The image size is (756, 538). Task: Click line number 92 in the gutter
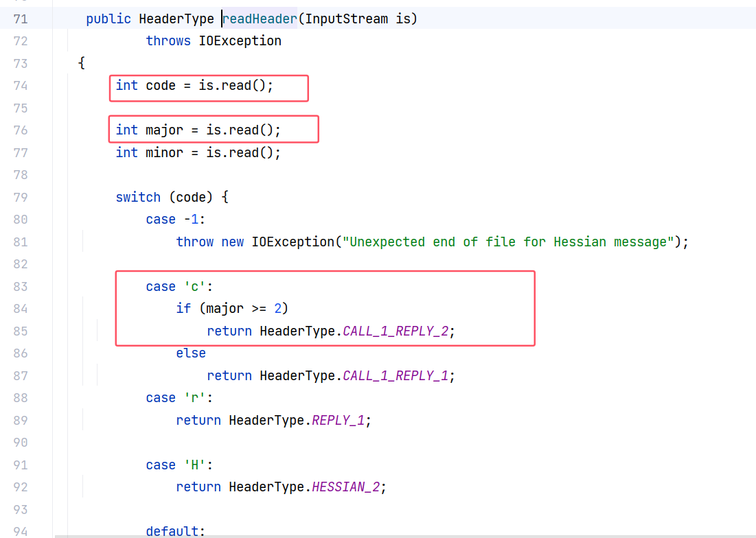point(21,487)
